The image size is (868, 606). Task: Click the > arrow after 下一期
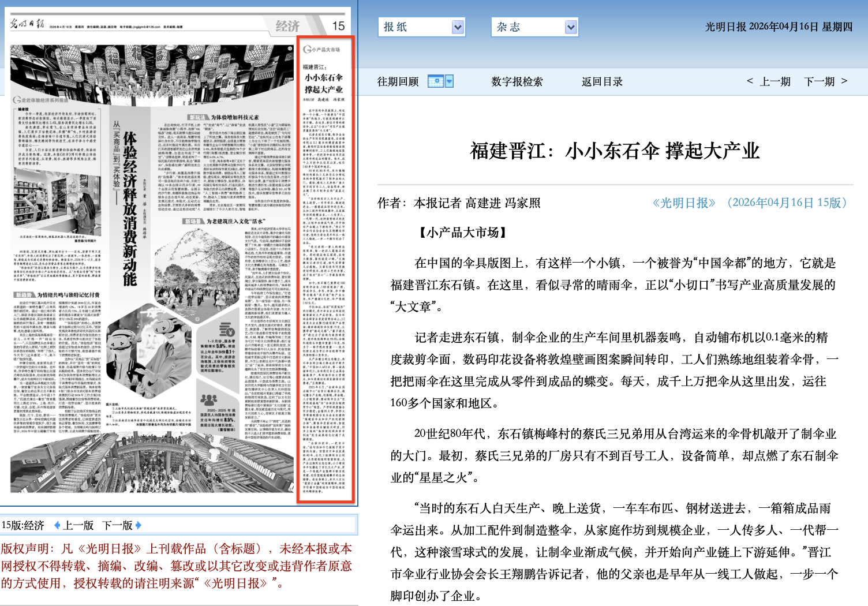844,81
